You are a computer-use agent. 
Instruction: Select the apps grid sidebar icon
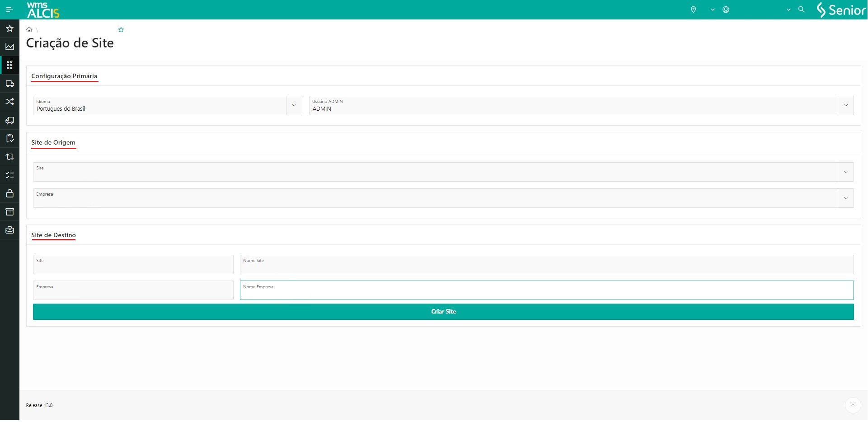tap(9, 65)
